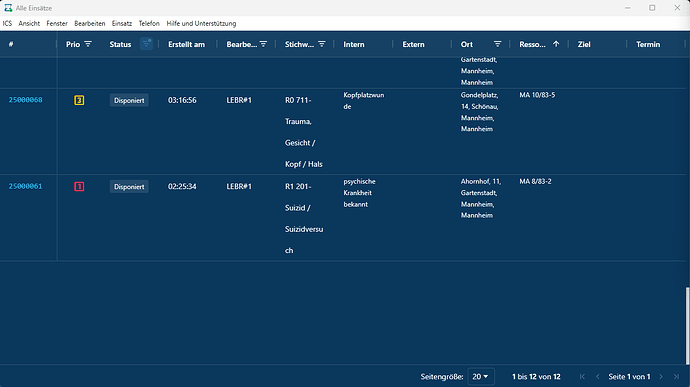Screen dimensions: 690x387
Task: Sort by the Intern column header
Action: pyautogui.click(x=354, y=44)
